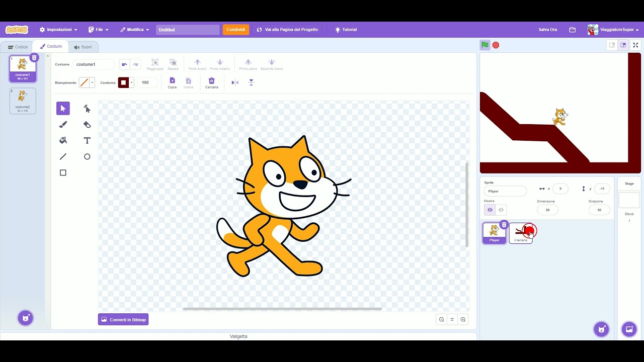Open the Tutorial link
The width and height of the screenshot is (644, 362).
[346, 30]
